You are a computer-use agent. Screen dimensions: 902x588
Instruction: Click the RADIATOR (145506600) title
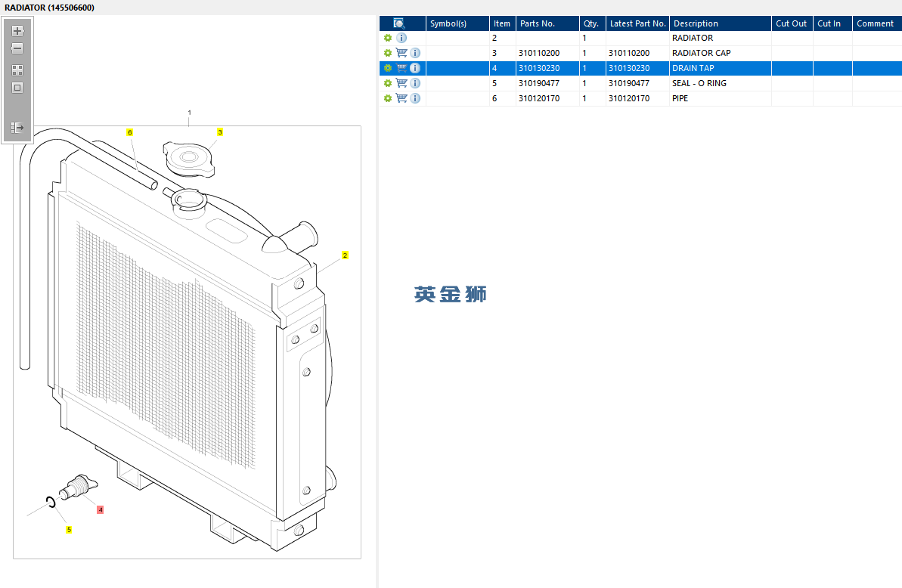49,8
